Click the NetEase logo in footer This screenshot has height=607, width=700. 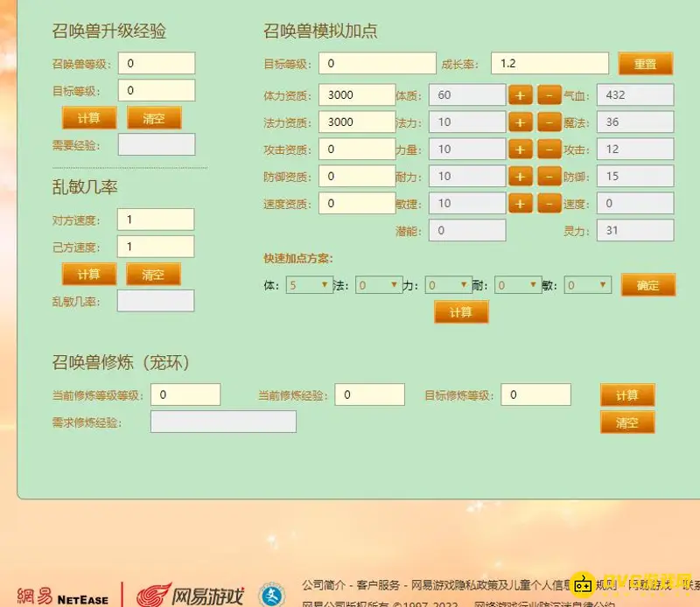pos(62,597)
